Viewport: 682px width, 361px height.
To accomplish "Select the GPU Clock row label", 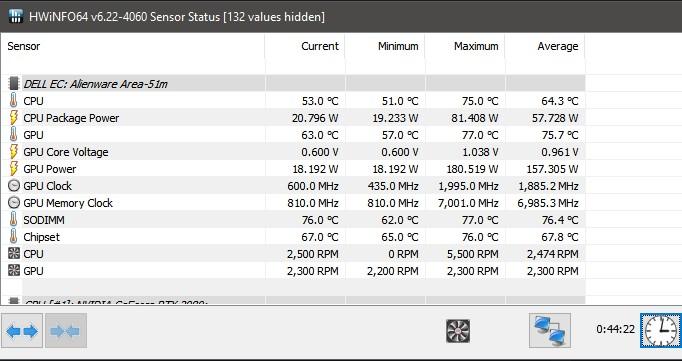I will [47, 186].
